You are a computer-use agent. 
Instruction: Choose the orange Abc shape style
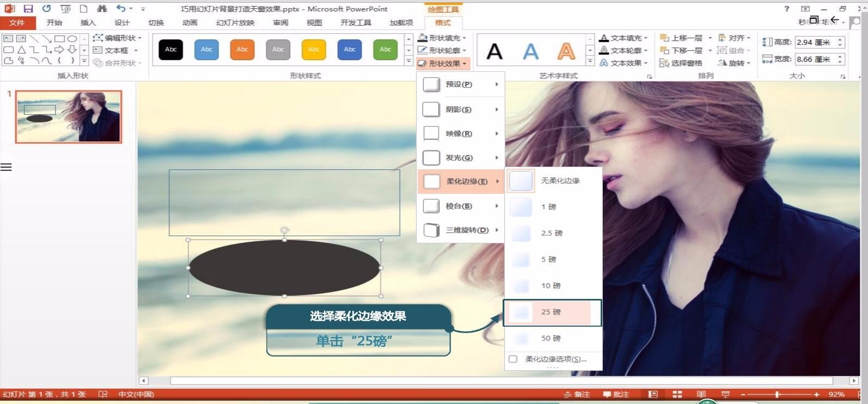[x=242, y=50]
